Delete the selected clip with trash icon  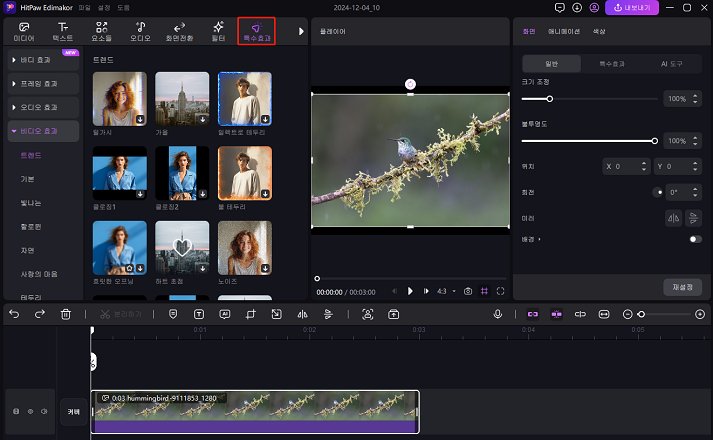click(66, 314)
